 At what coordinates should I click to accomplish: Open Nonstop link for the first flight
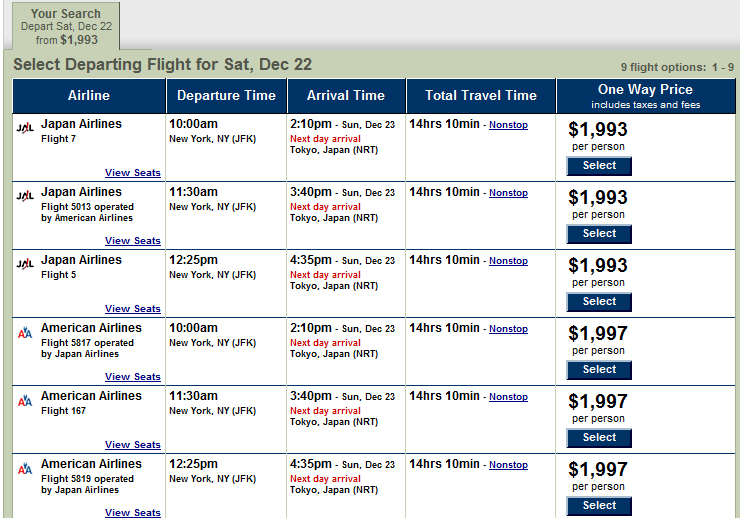pos(508,125)
